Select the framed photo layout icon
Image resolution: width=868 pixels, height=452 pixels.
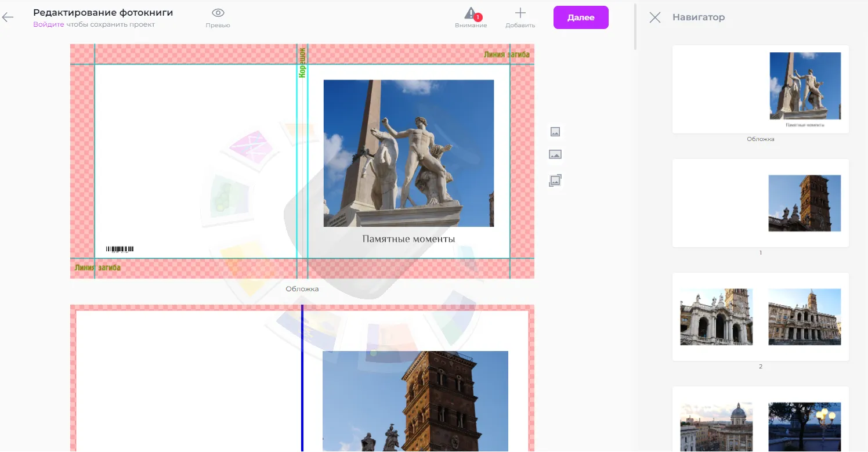click(555, 180)
